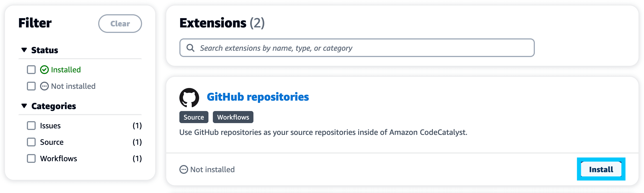Click the Source tag on GitHub repositories
Viewport: 644px width, 193px height.
[194, 117]
